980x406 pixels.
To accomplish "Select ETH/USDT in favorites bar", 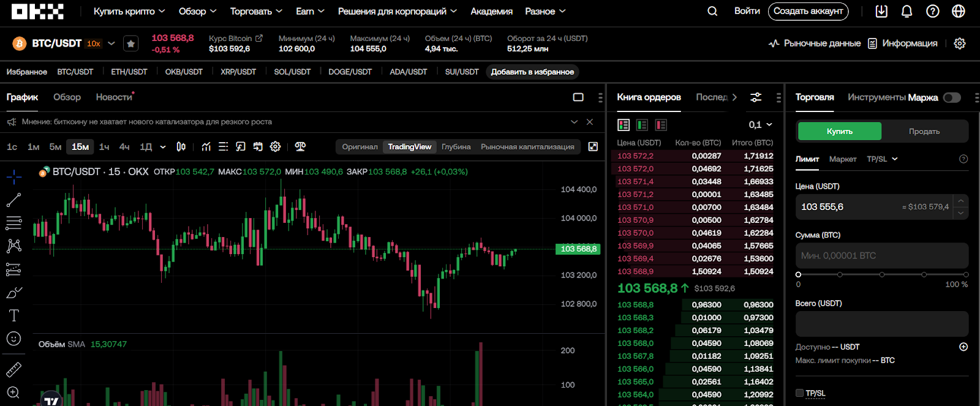I will 129,72.
